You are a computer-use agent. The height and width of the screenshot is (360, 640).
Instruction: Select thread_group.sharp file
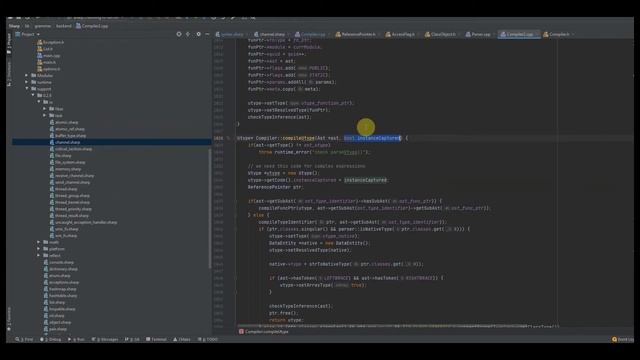click(x=70, y=196)
